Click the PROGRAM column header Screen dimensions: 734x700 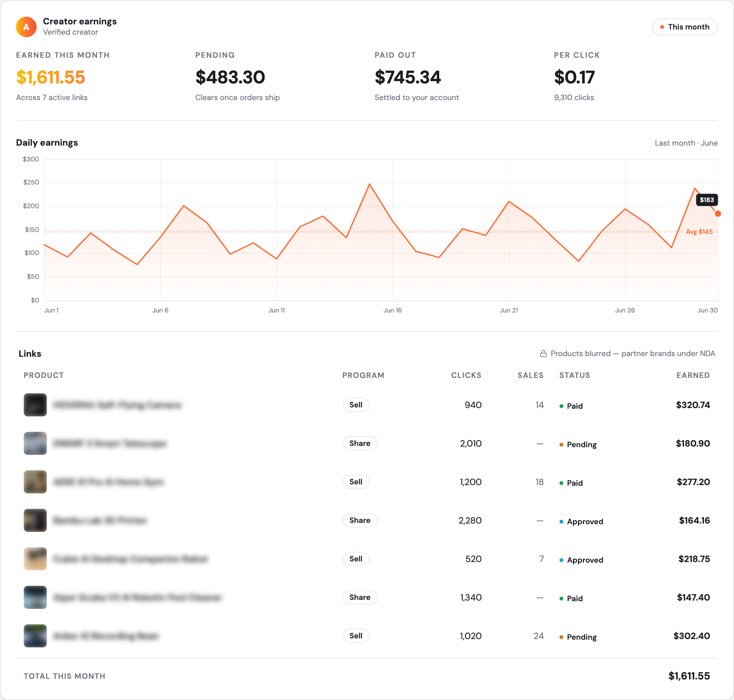[x=363, y=375]
